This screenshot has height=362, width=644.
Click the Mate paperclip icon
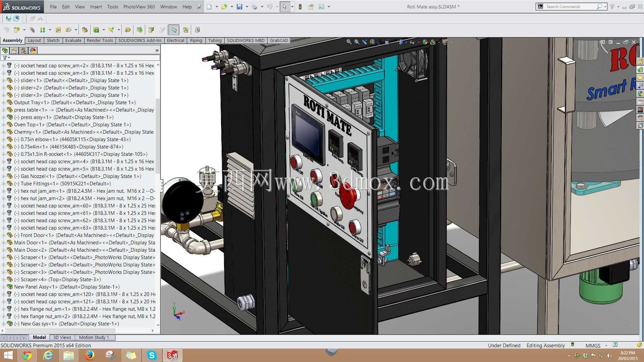[x=32, y=30]
